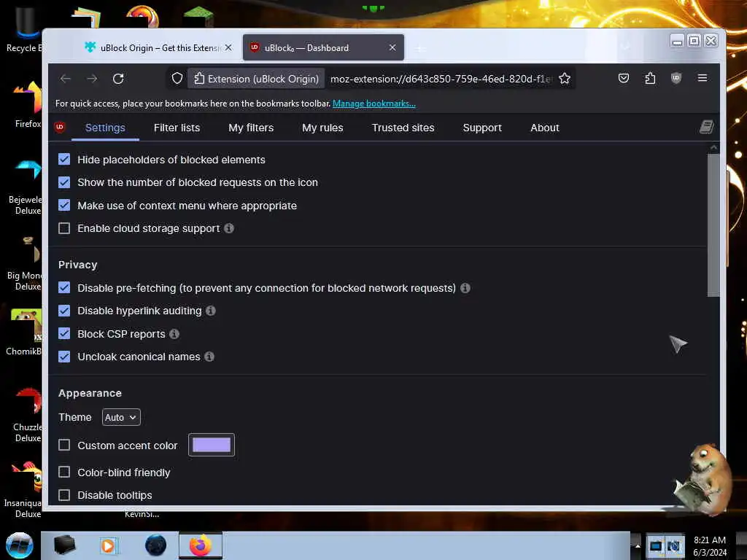
Task: Open the Firefox hamburger application menu
Action: coord(703,78)
